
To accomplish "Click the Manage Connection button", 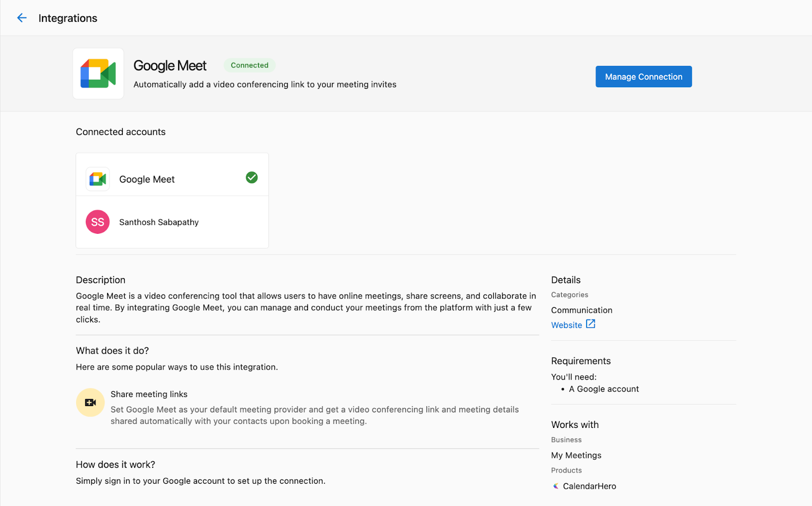I will [x=644, y=77].
